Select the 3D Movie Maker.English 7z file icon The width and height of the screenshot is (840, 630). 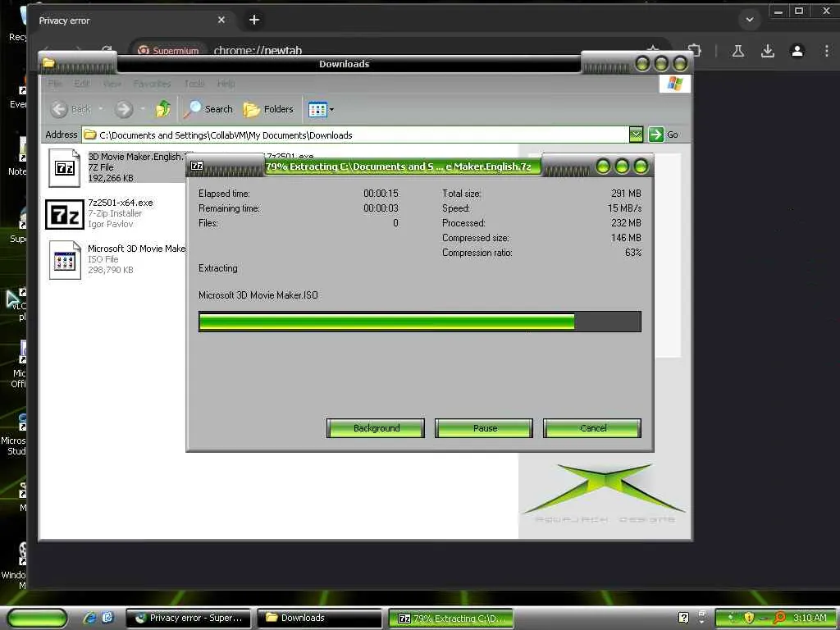click(x=64, y=167)
